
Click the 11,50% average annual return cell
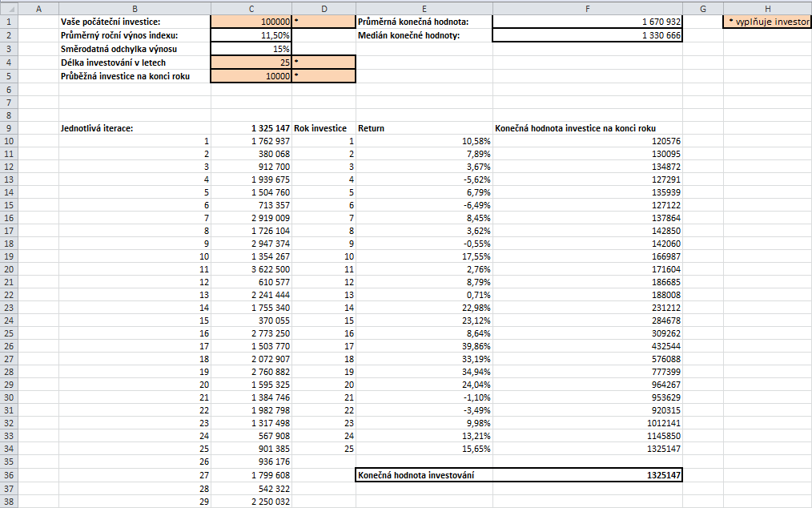251,35
